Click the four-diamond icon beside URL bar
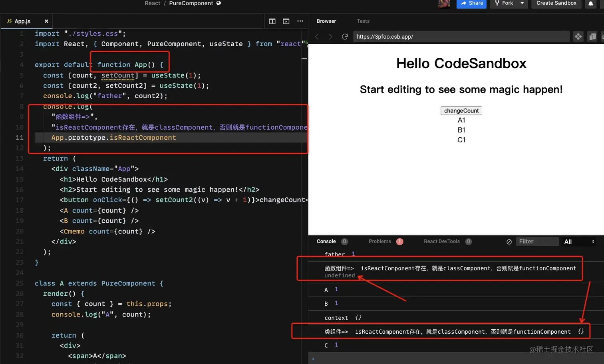This screenshot has height=364, width=604. click(x=578, y=37)
